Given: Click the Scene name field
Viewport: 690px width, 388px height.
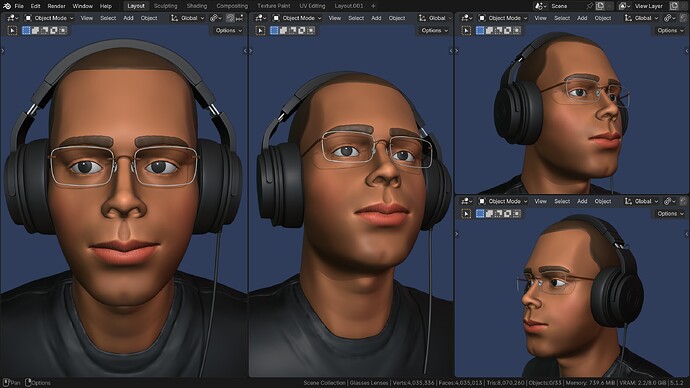Looking at the screenshot, I should [x=567, y=6].
